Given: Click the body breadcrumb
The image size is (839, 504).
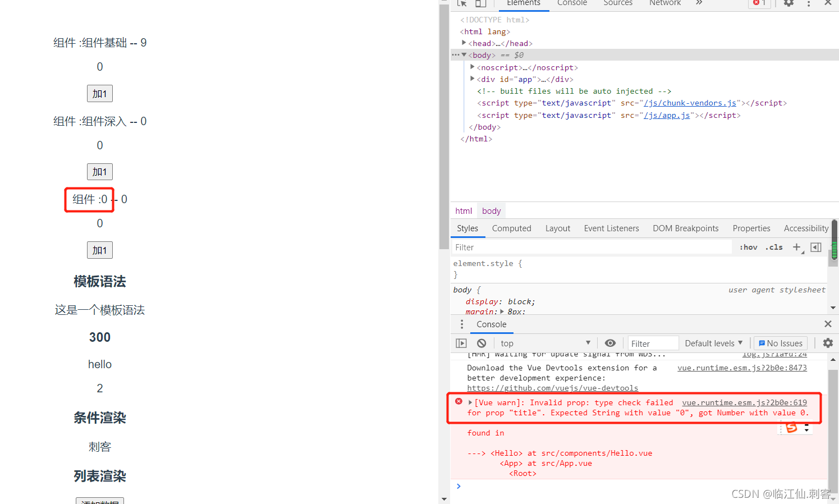Looking at the screenshot, I should 491,211.
